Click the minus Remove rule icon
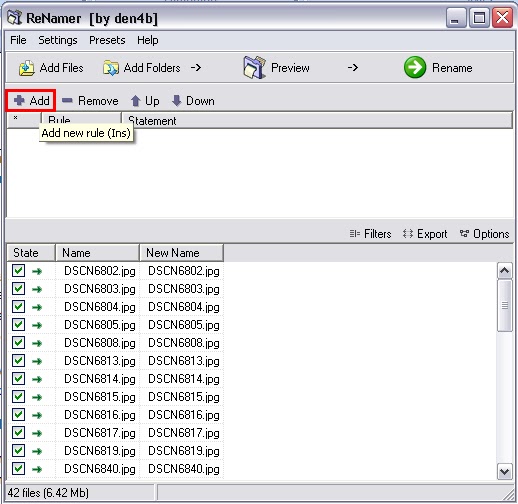The image size is (518, 504). [x=67, y=100]
